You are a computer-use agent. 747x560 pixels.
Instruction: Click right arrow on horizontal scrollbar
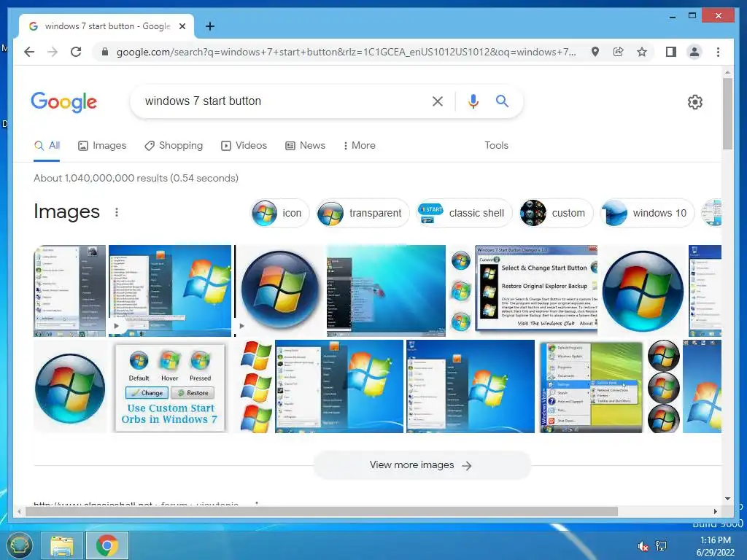[716, 511]
